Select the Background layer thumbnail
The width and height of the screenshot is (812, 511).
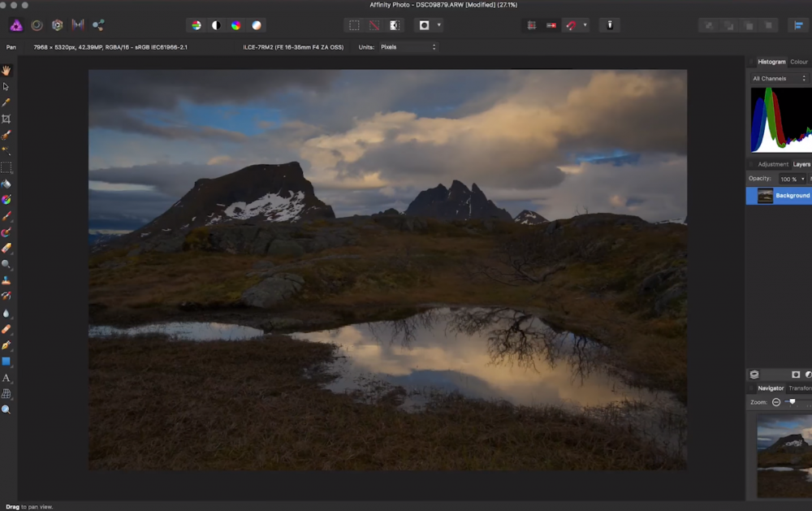click(764, 195)
